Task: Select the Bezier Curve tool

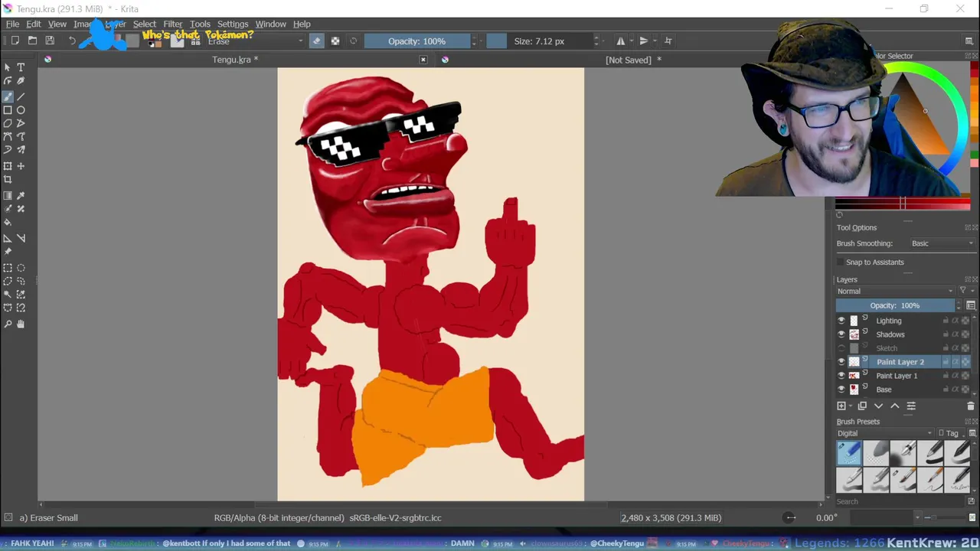Action: pyautogui.click(x=8, y=137)
